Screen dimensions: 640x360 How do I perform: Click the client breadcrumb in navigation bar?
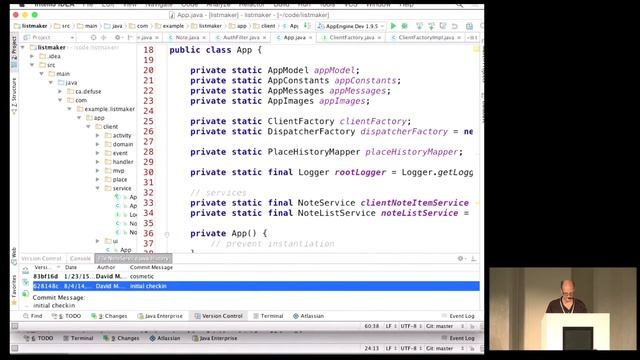[264, 26]
